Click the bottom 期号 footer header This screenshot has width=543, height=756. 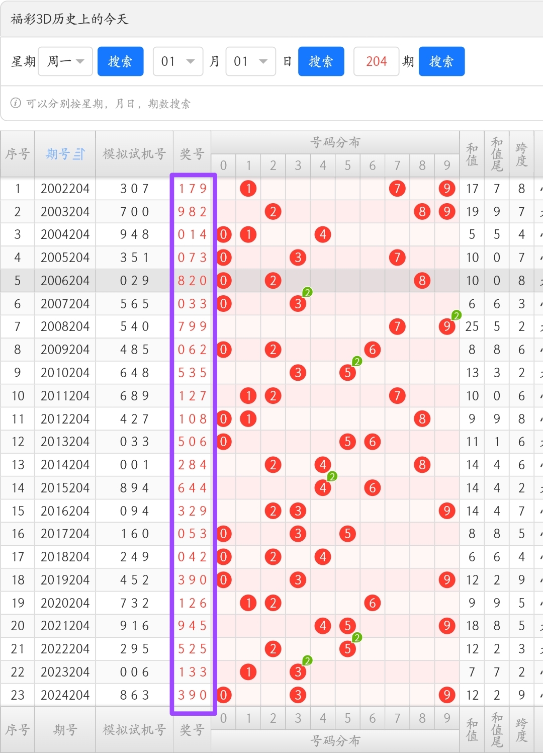(x=65, y=730)
